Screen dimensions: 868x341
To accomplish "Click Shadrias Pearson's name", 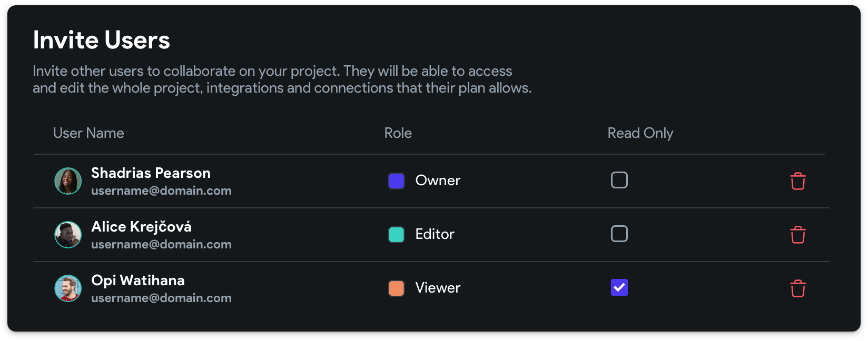I will (151, 173).
